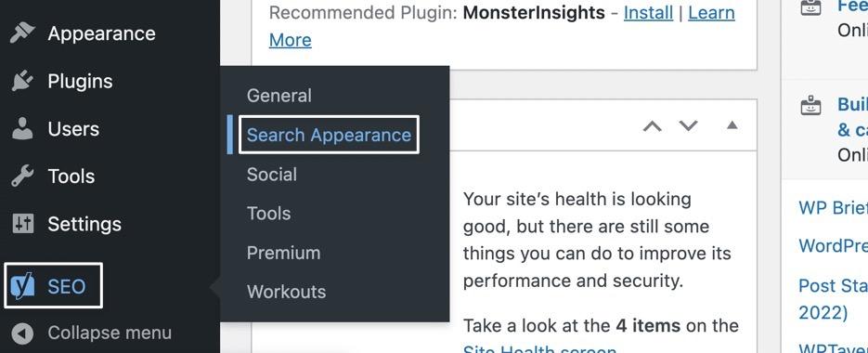Click the Appearance paintbrush icon
Viewport: 868px width, 353px height.
22,33
